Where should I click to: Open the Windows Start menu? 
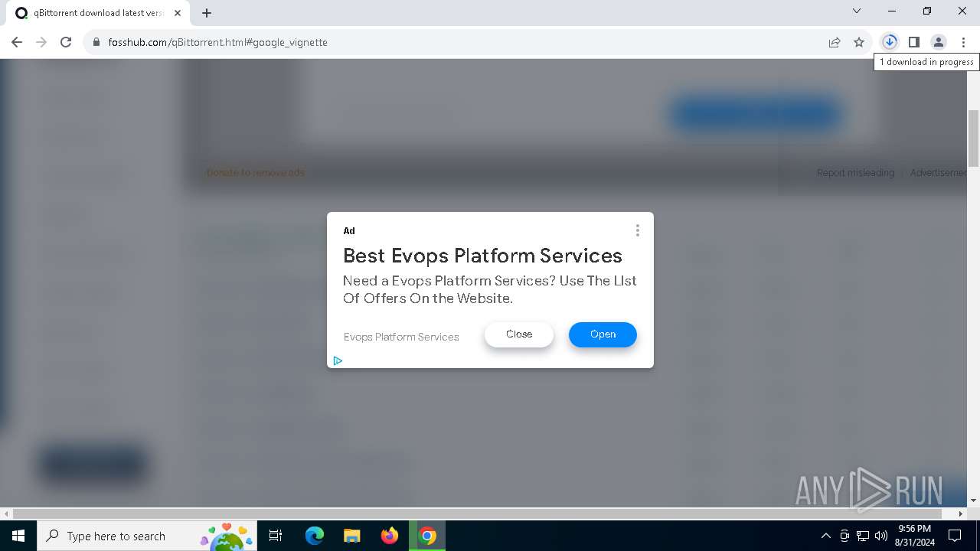tap(18, 536)
